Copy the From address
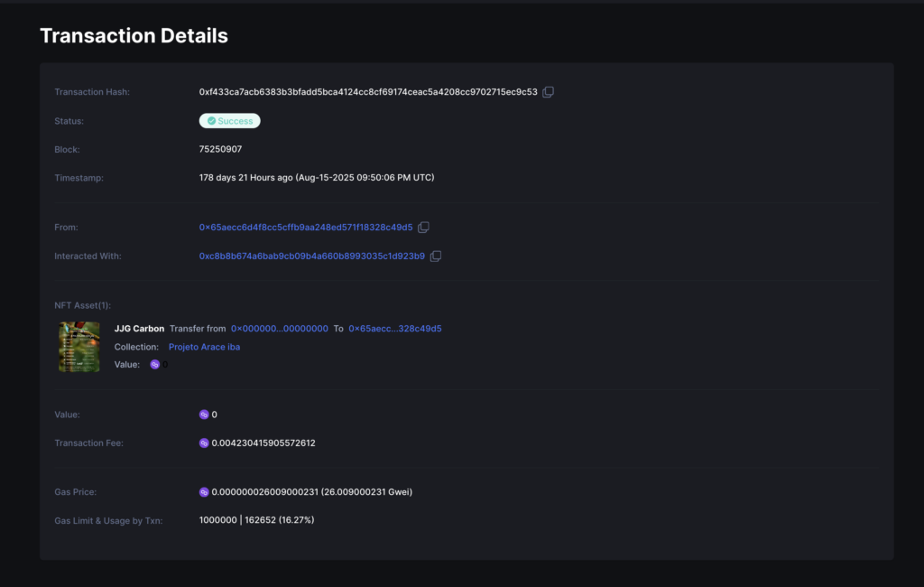This screenshot has width=924, height=587. pos(423,228)
